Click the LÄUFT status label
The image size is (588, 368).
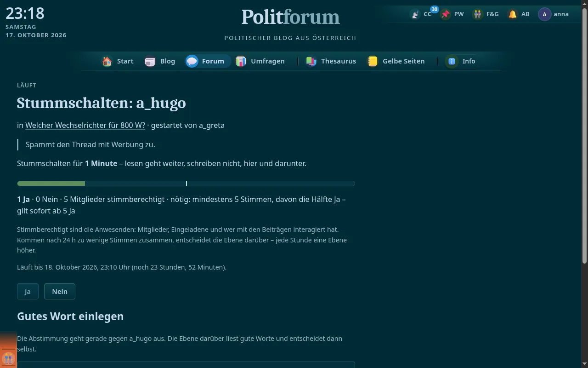[x=27, y=85]
